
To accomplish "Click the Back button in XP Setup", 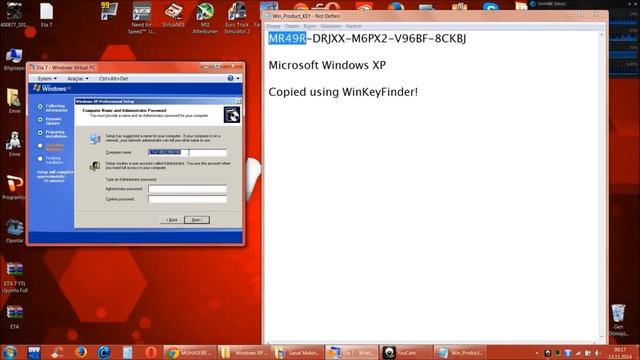I will point(171,220).
